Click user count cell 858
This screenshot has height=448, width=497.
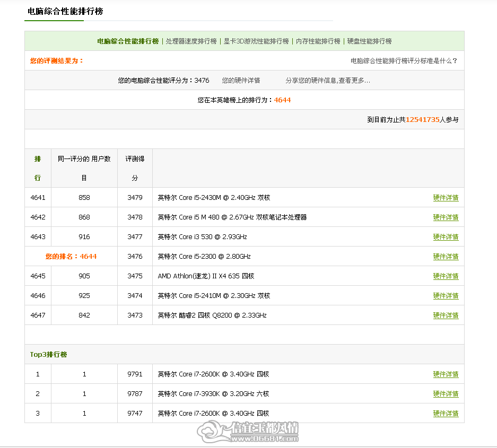[84, 198]
